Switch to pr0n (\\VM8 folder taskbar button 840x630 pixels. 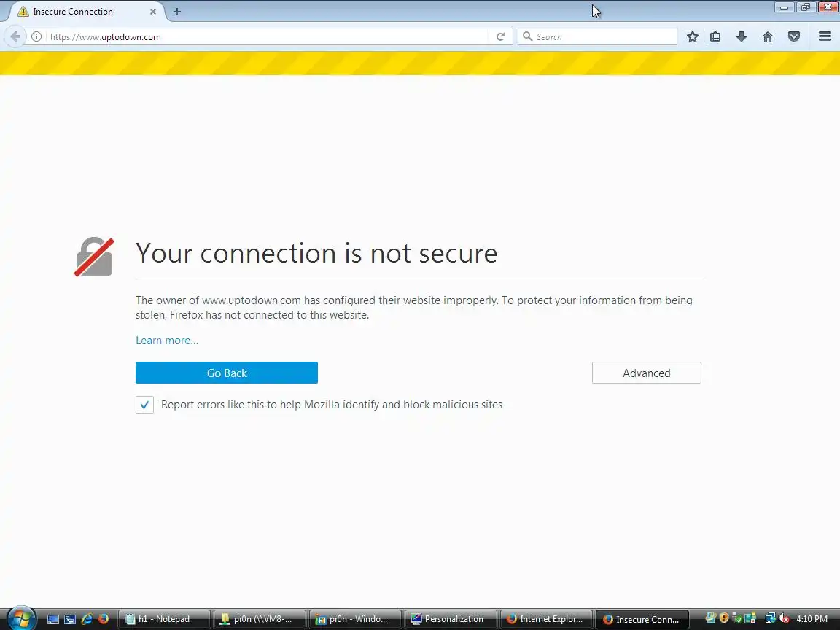[260, 619]
